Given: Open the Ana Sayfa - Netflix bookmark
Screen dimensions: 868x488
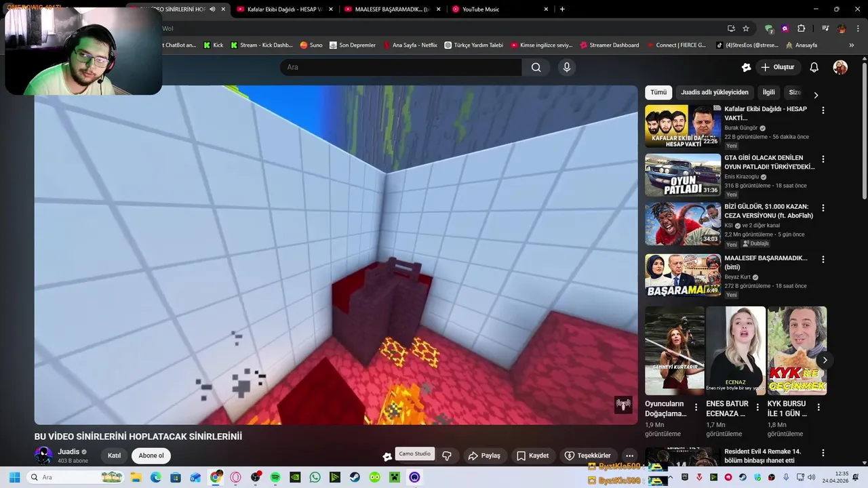Looking at the screenshot, I should coord(410,45).
